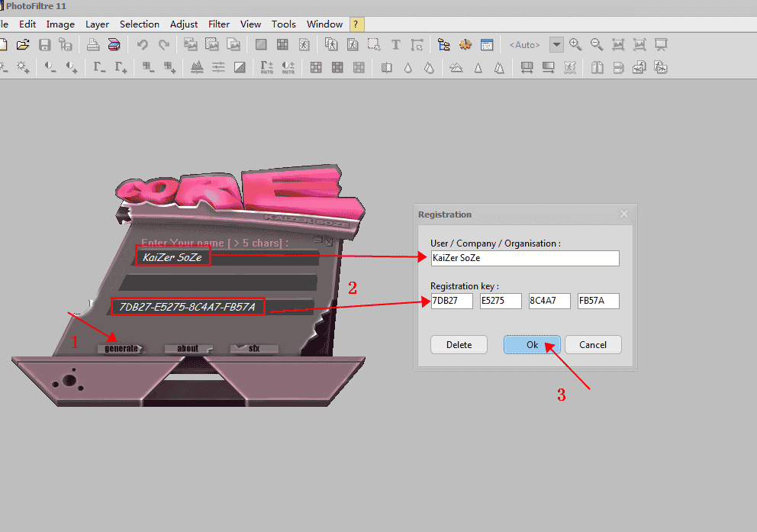
Task: Click the Auto levels gamma AUTO icon
Action: click(x=266, y=67)
